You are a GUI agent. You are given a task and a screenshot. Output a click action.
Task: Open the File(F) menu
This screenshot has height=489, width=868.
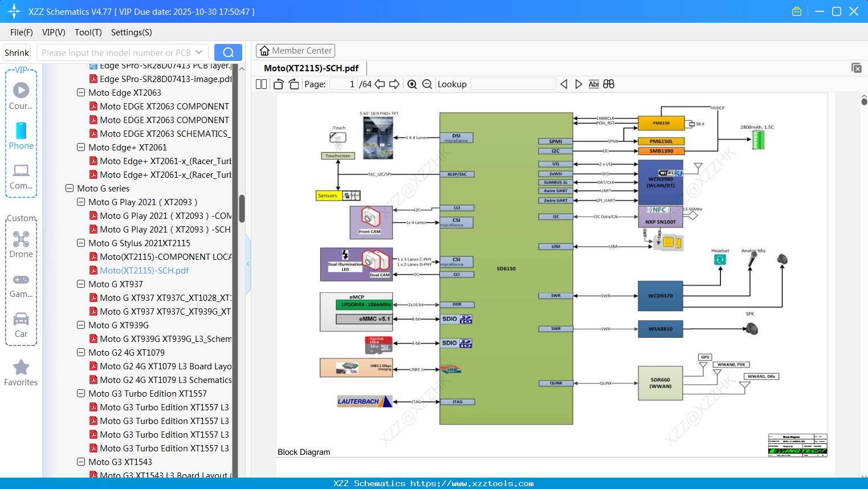point(22,32)
